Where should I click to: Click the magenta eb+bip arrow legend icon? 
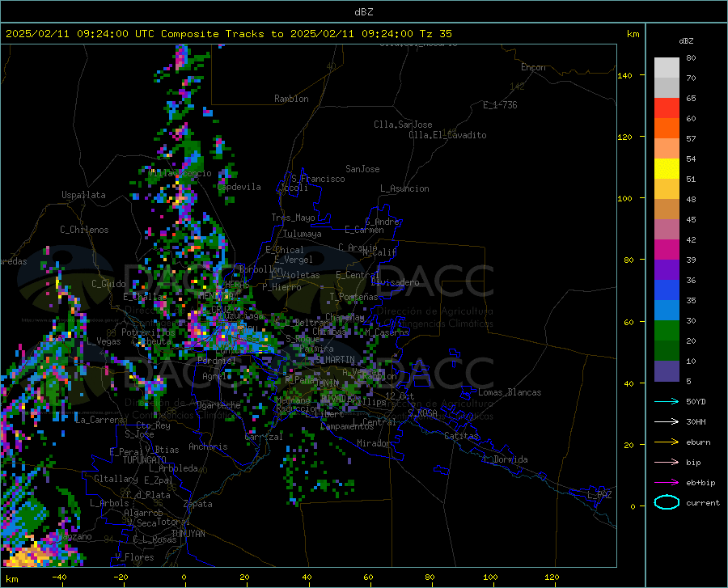tap(667, 483)
